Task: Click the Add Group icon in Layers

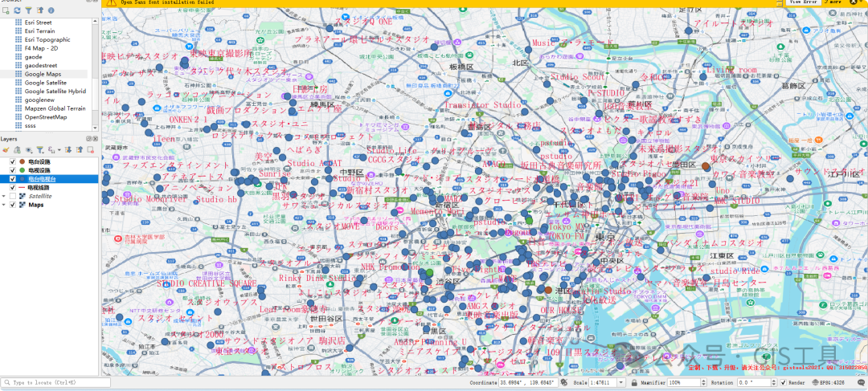Action: [17, 150]
